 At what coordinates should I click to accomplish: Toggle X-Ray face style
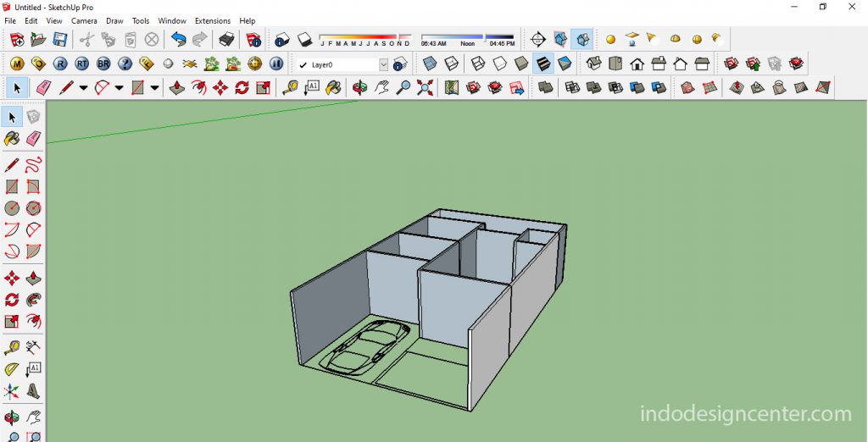coord(430,64)
